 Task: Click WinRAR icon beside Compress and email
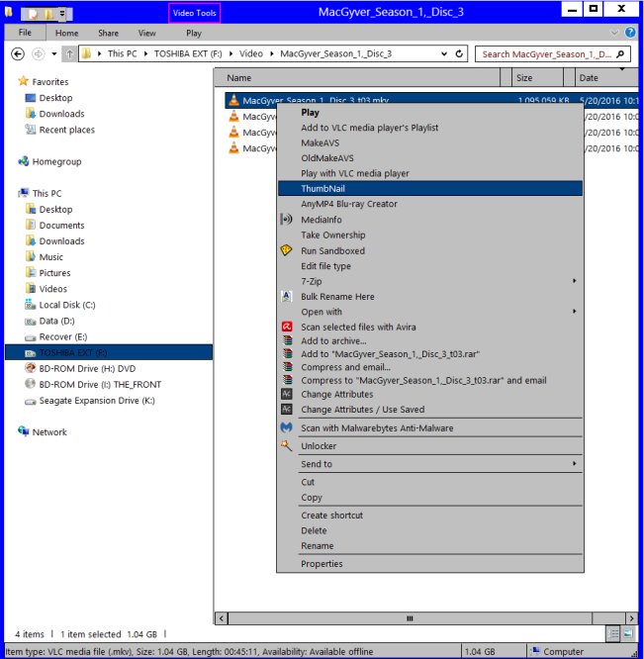[x=287, y=367]
